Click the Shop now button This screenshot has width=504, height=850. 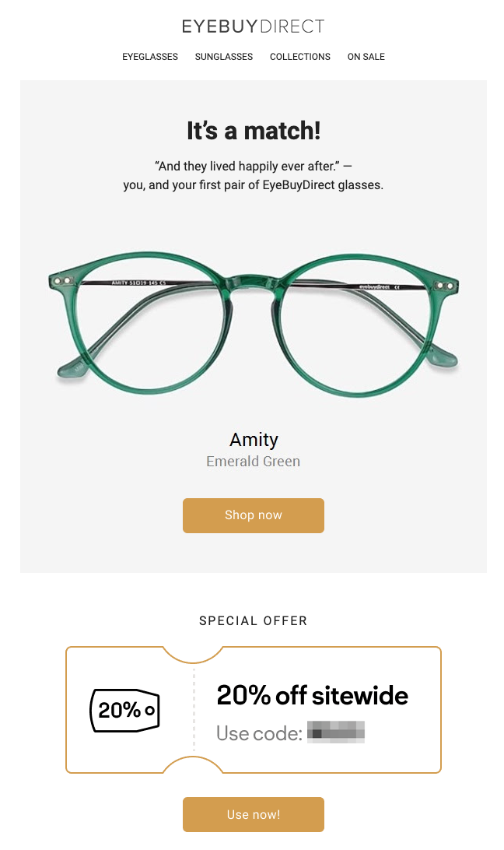(253, 515)
